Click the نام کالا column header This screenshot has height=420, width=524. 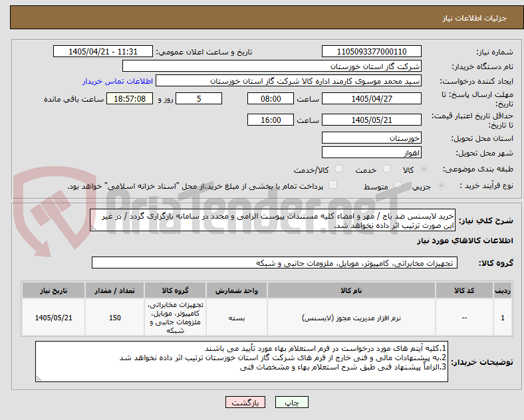(351, 290)
